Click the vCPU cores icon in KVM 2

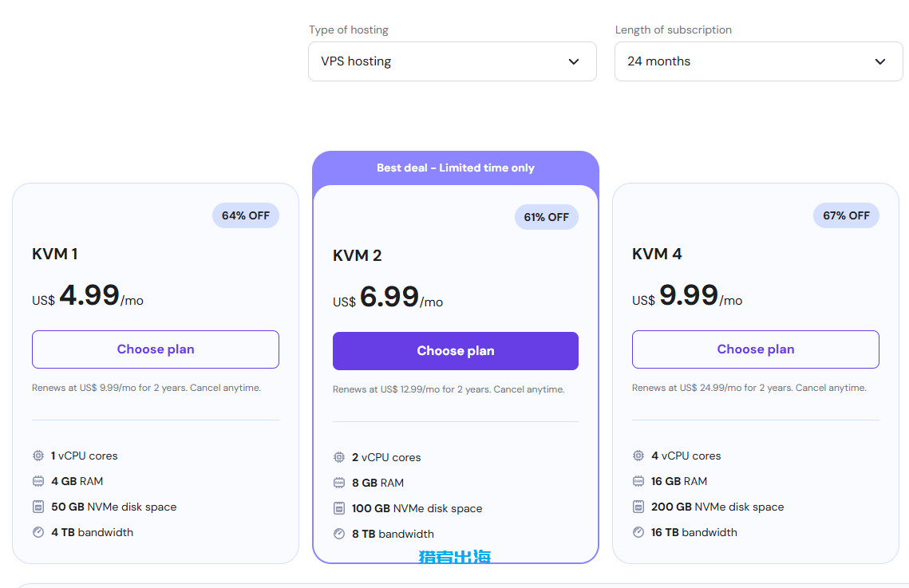tap(339, 457)
